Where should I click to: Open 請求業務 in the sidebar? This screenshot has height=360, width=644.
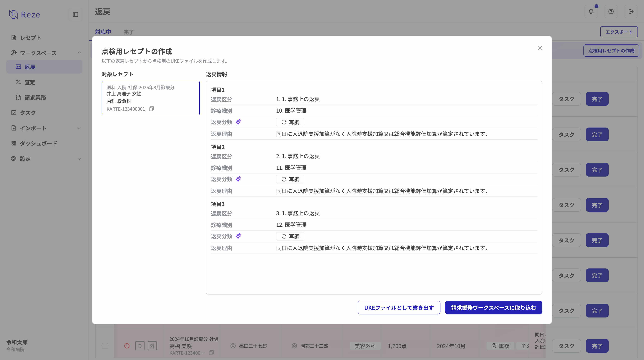44,97
